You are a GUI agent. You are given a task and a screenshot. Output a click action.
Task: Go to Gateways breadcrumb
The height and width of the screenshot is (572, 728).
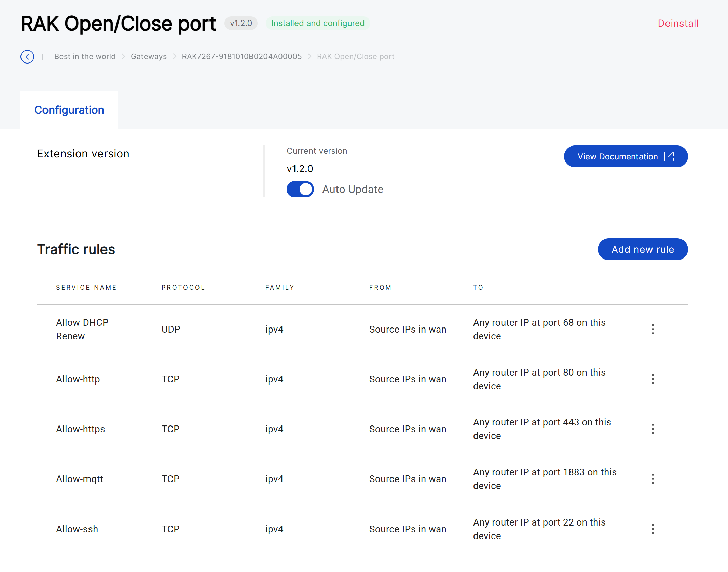(149, 57)
